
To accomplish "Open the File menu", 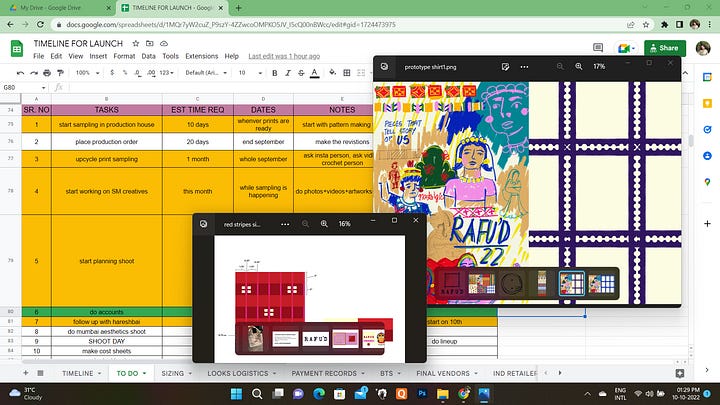I will click(x=39, y=56).
